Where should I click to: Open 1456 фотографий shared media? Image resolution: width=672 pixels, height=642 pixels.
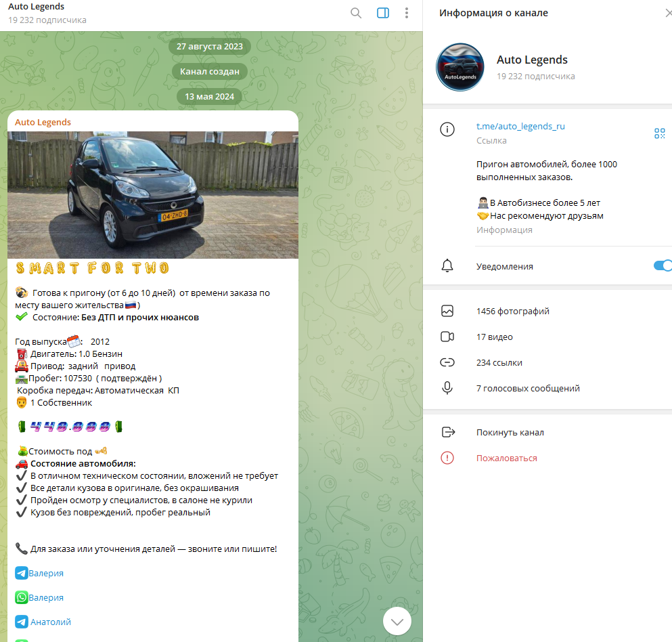(x=512, y=311)
